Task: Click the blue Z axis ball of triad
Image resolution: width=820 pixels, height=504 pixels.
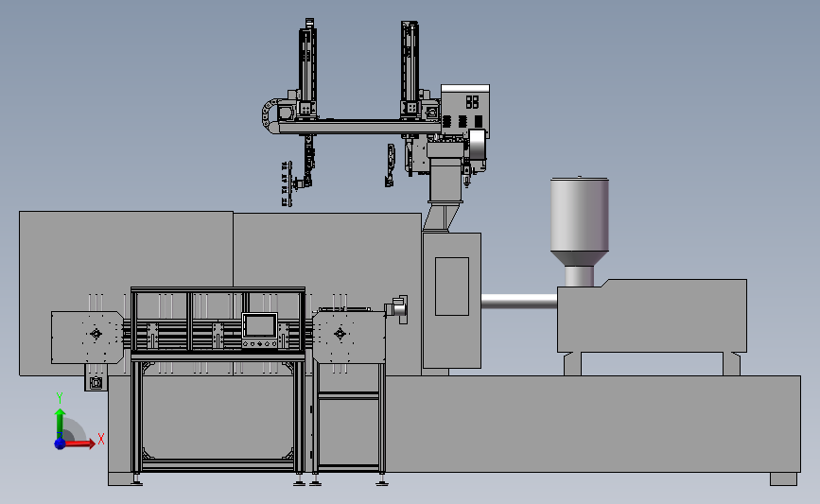Action: 60,443
